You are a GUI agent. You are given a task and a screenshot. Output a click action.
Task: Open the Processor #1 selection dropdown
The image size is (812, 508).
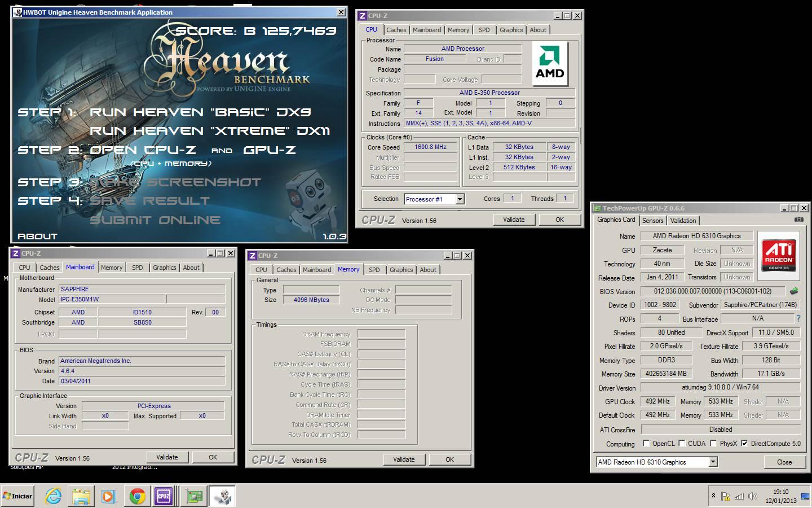(x=460, y=199)
